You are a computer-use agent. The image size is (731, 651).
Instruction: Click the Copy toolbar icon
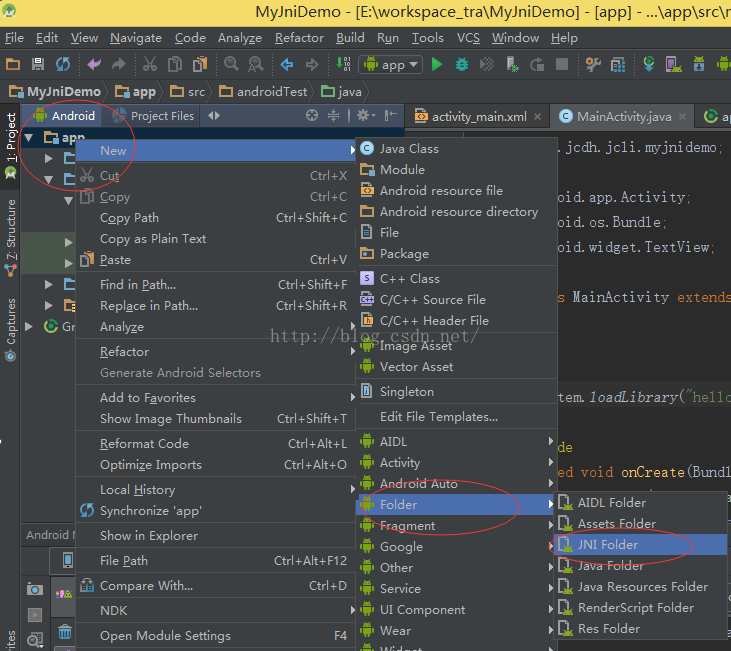pos(175,64)
